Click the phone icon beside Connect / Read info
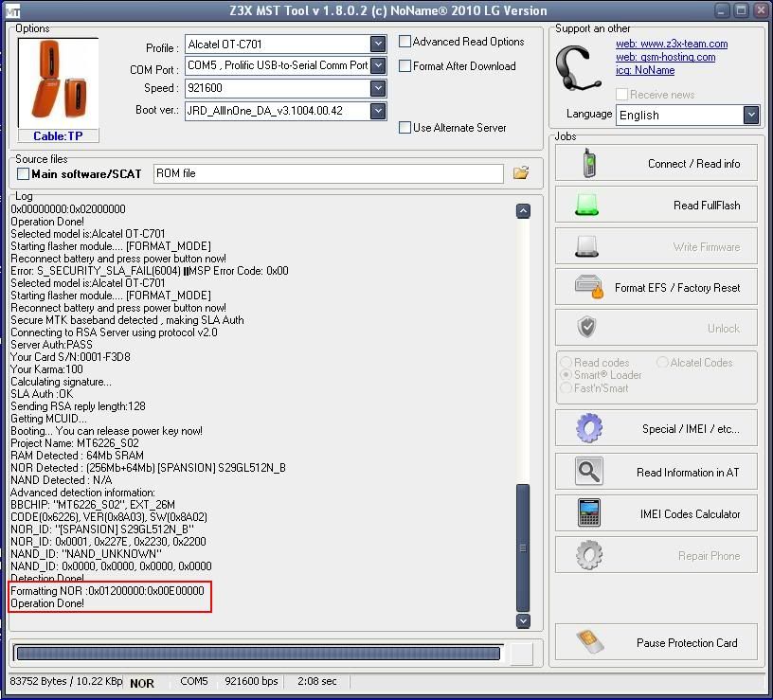Screen dimensions: 773x700 pyautogui.click(x=588, y=163)
